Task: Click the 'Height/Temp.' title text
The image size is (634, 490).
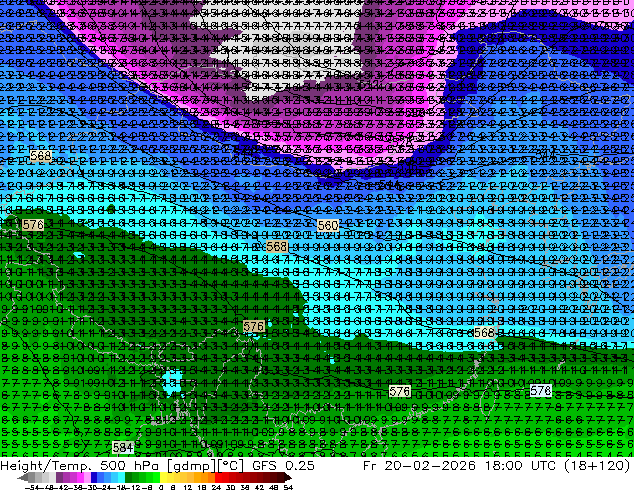Action: 46,466
